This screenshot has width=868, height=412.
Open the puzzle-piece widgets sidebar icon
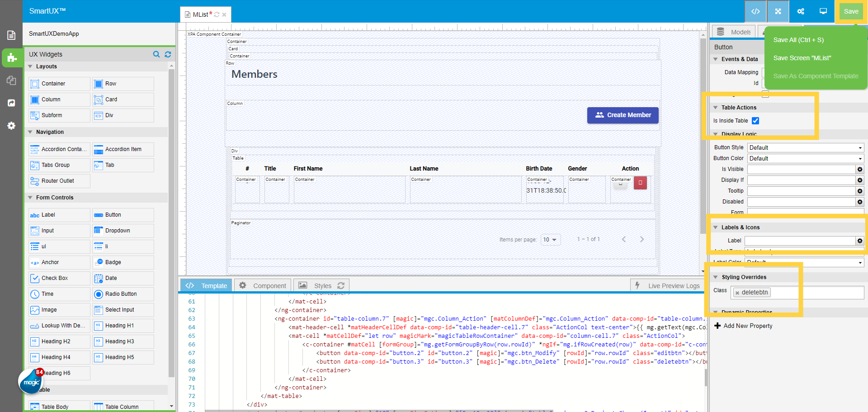(12, 58)
